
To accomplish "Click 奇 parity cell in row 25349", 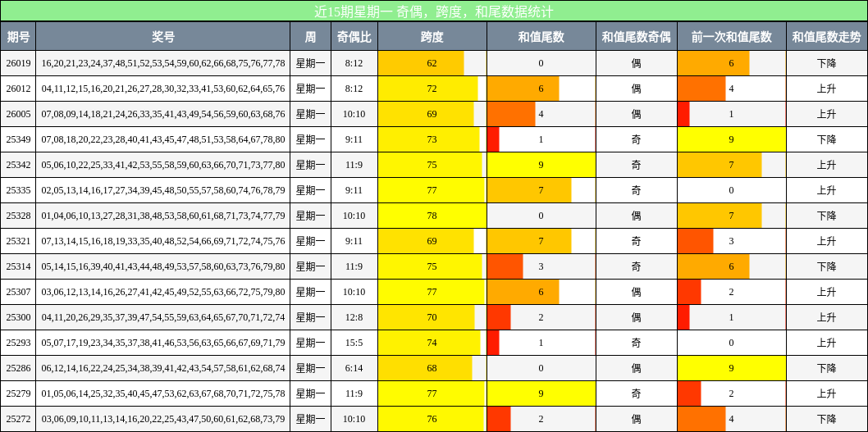I will (637, 139).
